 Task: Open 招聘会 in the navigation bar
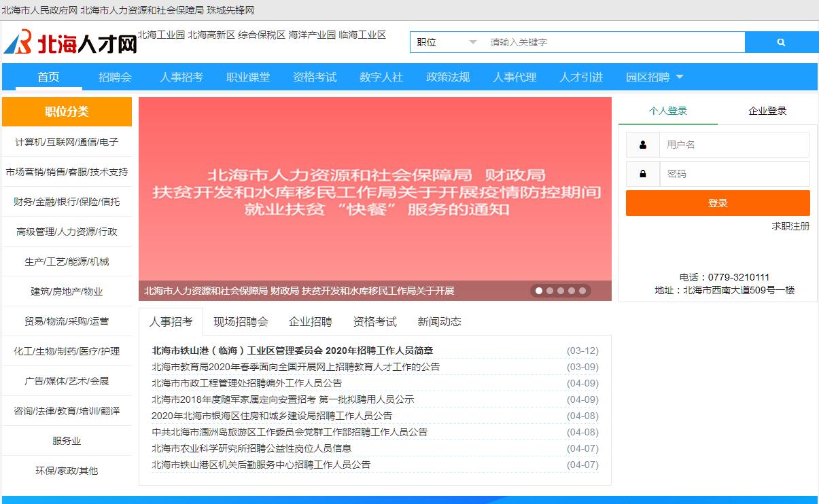115,77
